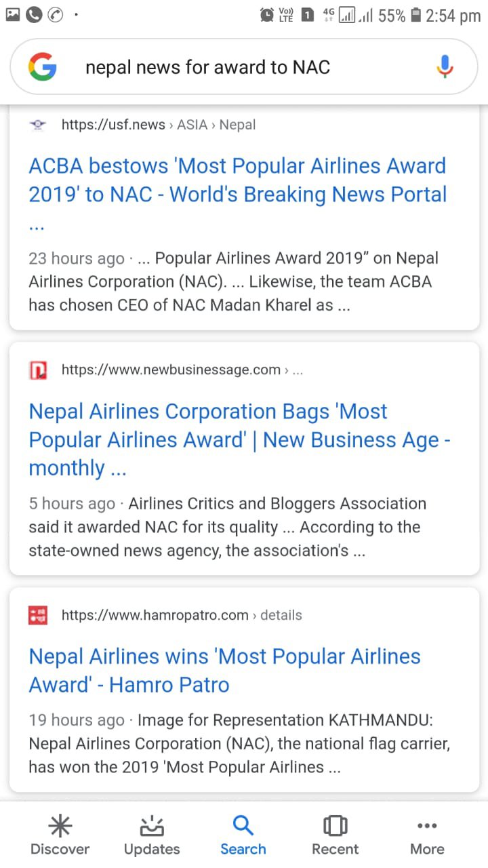Tap the voice search microphone
This screenshot has width=488, height=868.
pos(445,67)
